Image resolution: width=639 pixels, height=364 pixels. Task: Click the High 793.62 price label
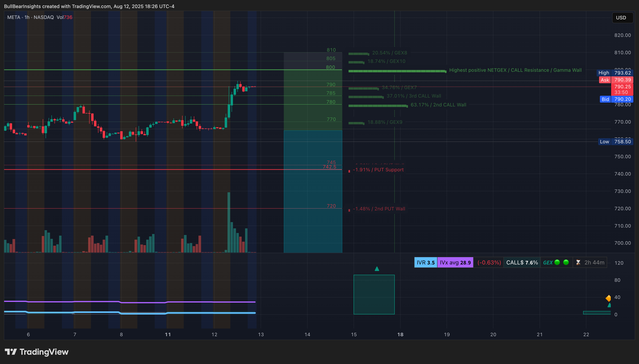(615, 73)
